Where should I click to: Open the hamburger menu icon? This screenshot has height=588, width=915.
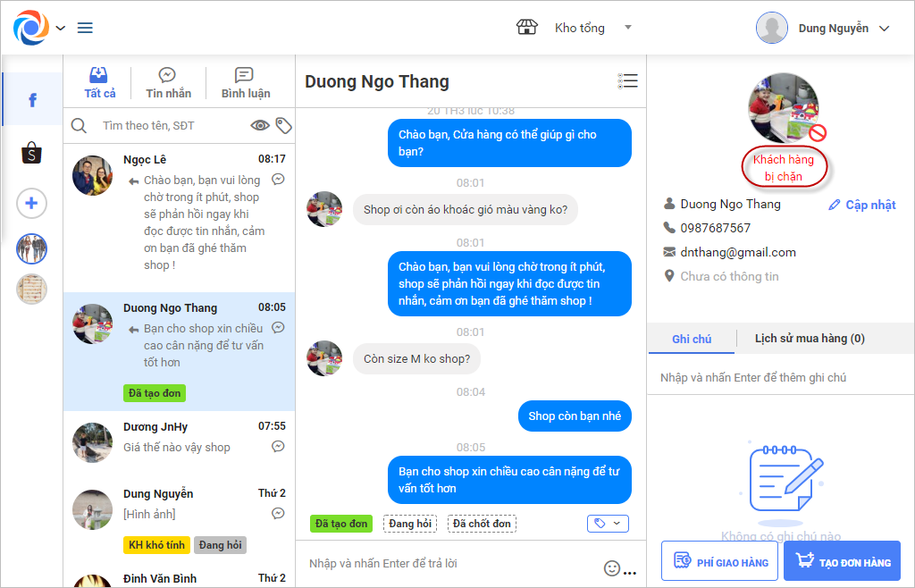tap(85, 28)
